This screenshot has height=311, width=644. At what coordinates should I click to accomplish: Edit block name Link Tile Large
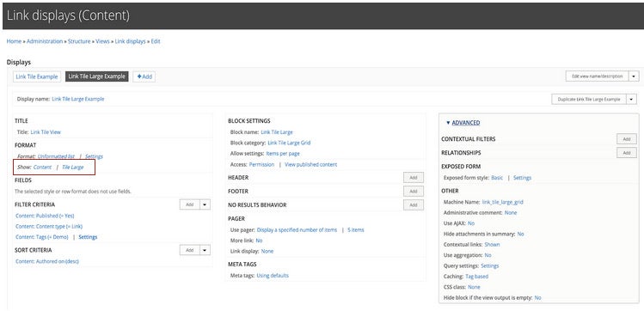tap(277, 132)
